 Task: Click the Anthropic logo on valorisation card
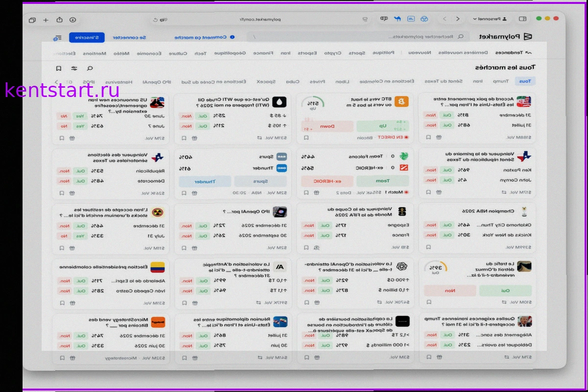pyautogui.click(x=280, y=267)
